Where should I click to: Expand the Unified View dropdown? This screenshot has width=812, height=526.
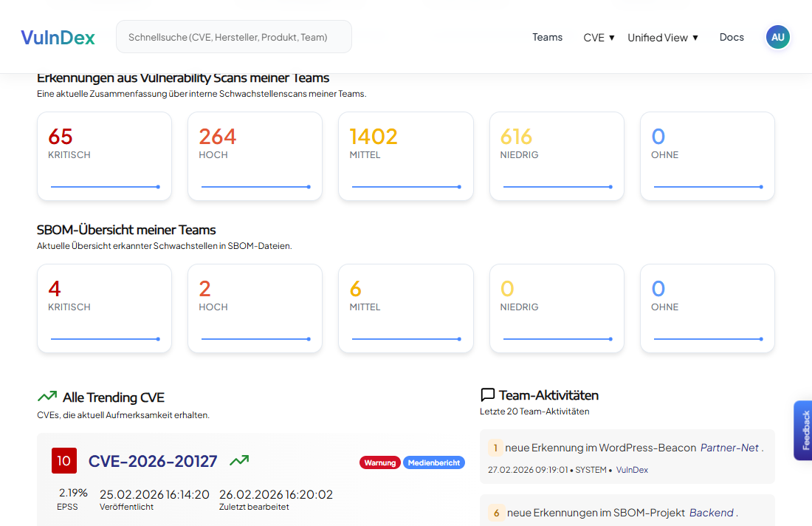(x=662, y=38)
